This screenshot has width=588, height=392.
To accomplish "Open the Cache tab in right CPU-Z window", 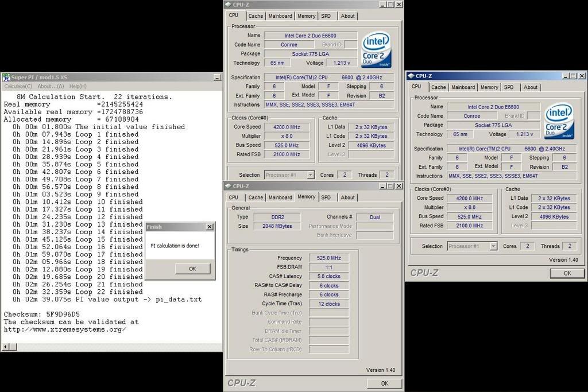I will pos(439,87).
